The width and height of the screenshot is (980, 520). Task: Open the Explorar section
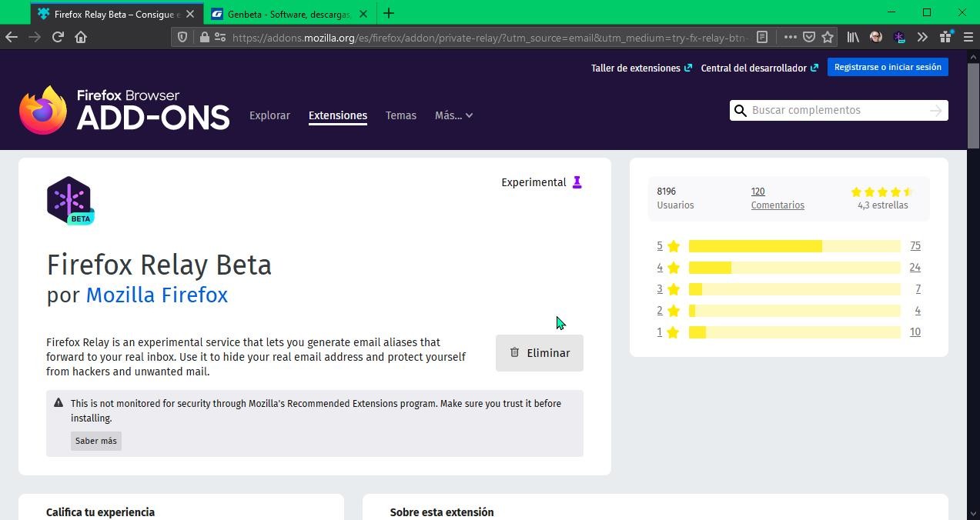(269, 115)
